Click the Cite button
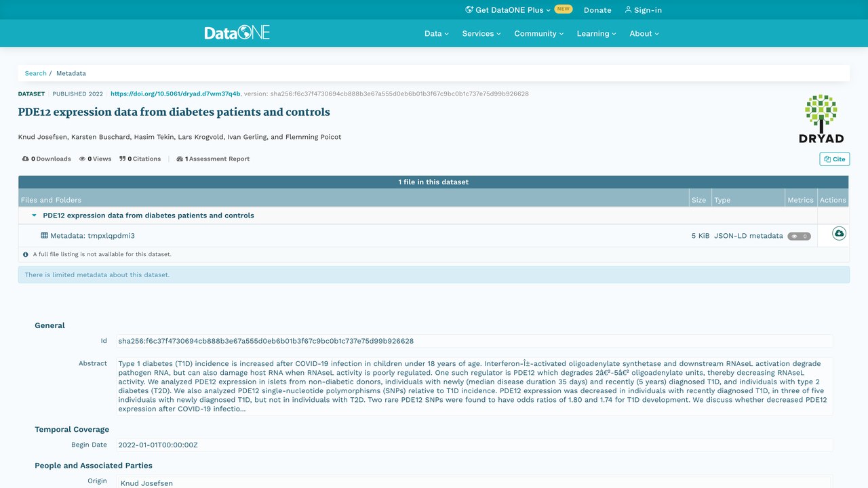This screenshot has width=868, height=488. [835, 159]
